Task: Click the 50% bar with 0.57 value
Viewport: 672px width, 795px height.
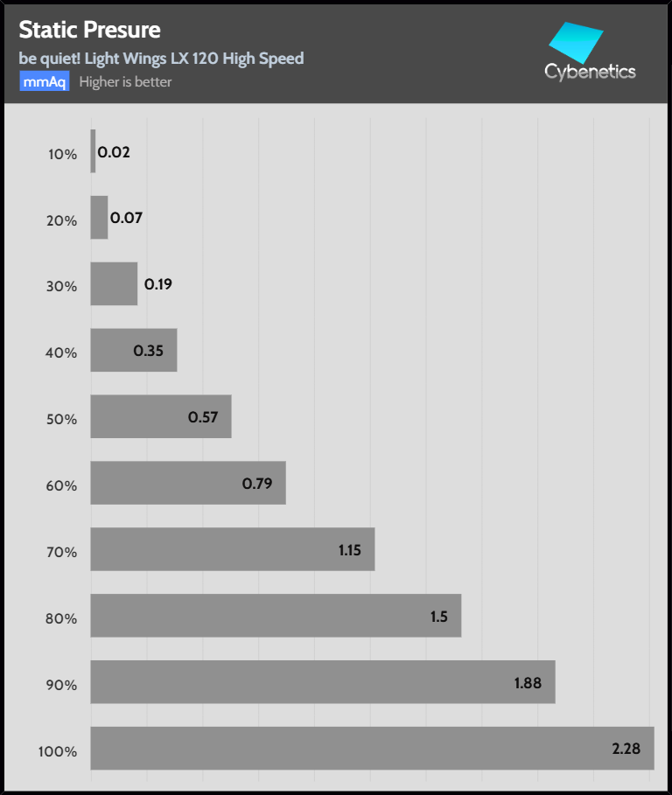Action: point(160,416)
